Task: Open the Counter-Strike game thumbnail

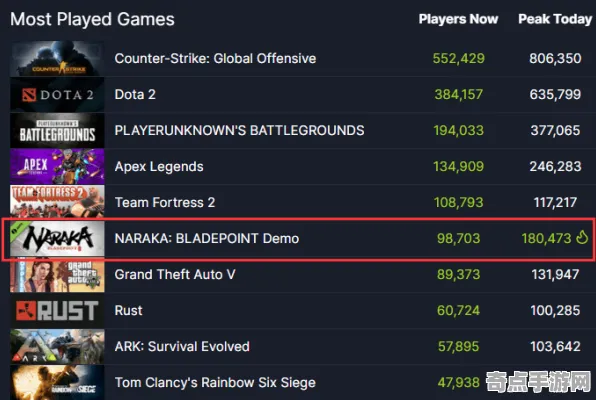Action: pos(57,59)
